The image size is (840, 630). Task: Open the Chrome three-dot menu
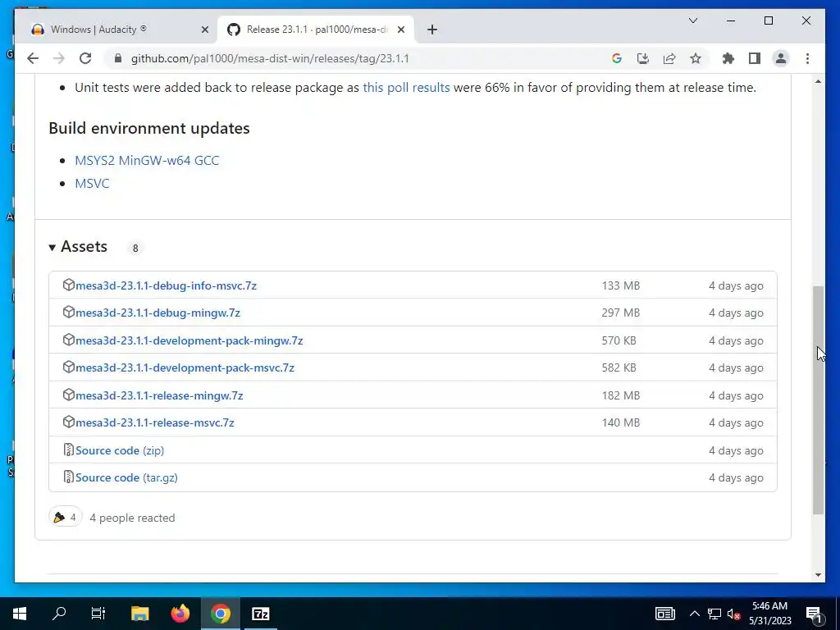coord(807,58)
